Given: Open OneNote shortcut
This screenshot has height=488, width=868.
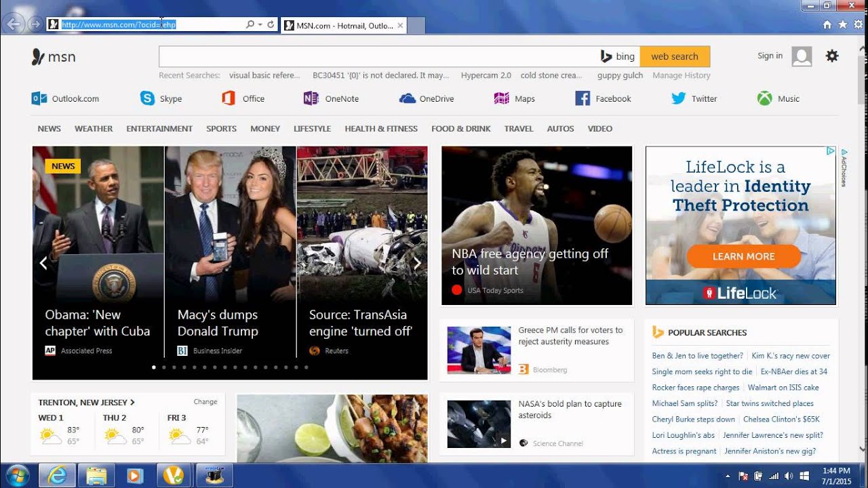Looking at the screenshot, I should point(331,98).
